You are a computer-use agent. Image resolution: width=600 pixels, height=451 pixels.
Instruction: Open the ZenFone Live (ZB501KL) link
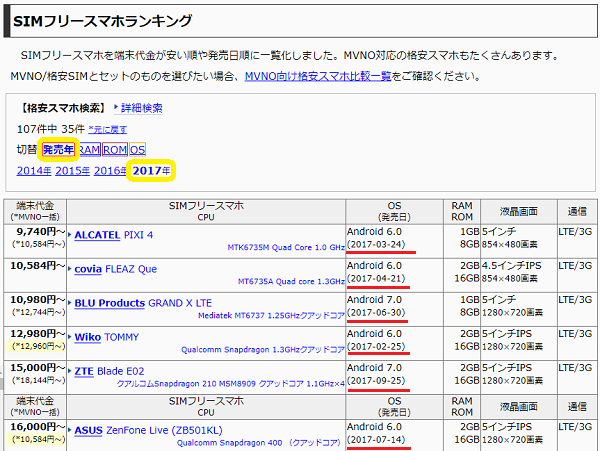click(x=164, y=430)
